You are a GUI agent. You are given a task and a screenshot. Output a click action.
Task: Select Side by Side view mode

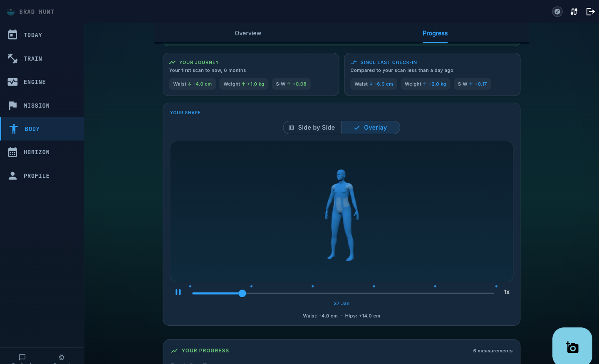[x=312, y=128]
